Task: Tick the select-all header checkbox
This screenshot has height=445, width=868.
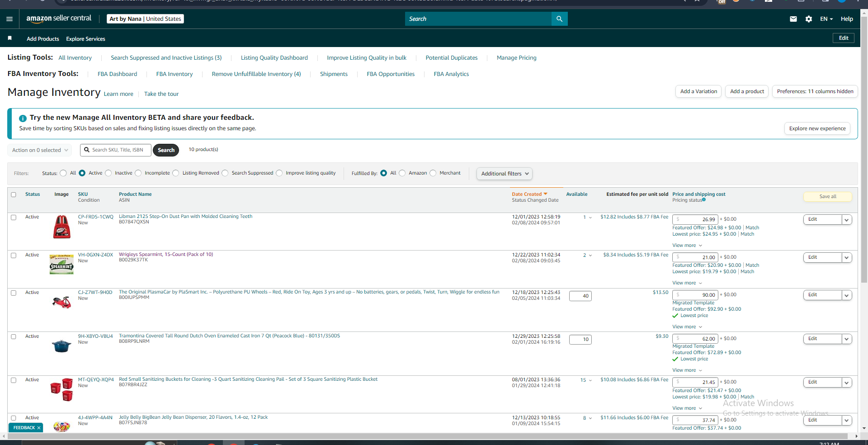Action: point(14,195)
